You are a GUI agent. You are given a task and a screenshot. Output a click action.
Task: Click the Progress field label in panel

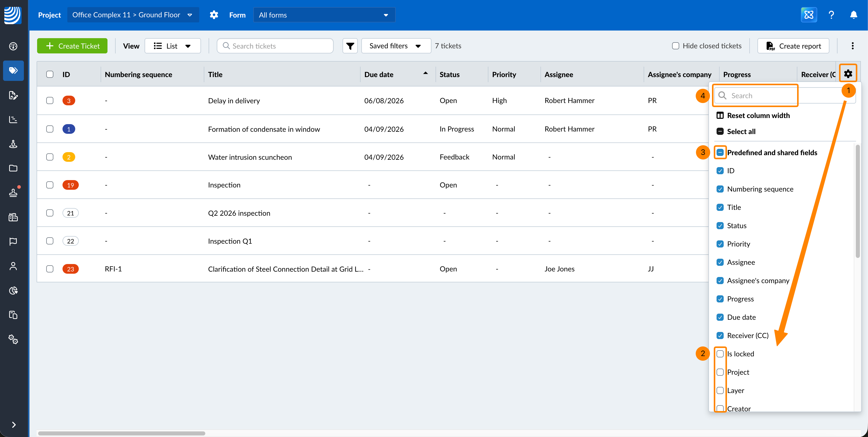[x=740, y=299]
